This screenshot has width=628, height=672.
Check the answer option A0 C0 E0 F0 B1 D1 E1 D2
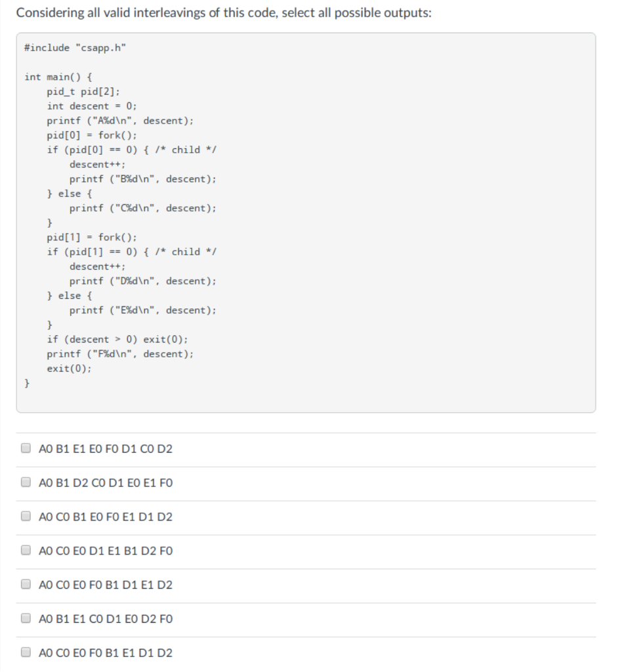(x=26, y=585)
